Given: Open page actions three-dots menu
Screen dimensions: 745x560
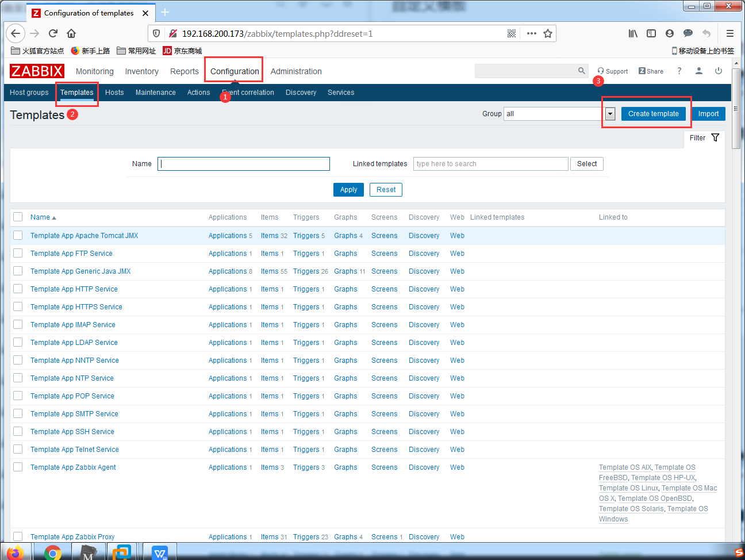Looking at the screenshot, I should [532, 33].
